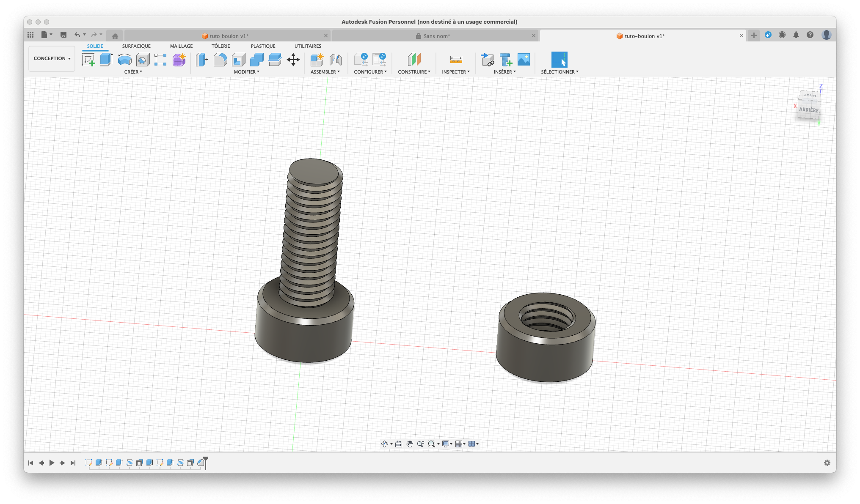This screenshot has height=504, width=860.
Task: Undo the last action
Action: pyautogui.click(x=77, y=35)
